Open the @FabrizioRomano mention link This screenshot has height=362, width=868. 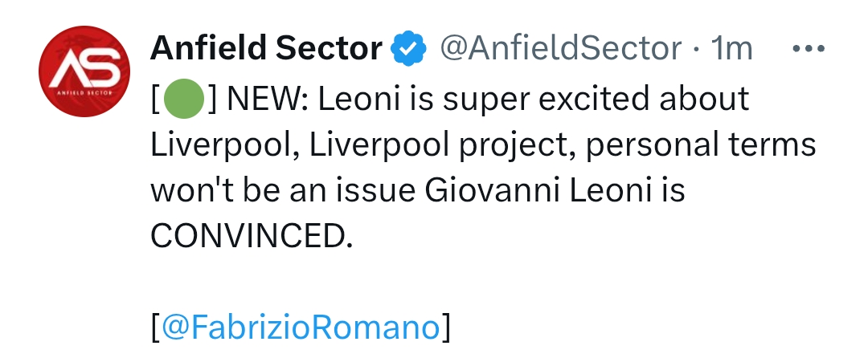[300, 328]
